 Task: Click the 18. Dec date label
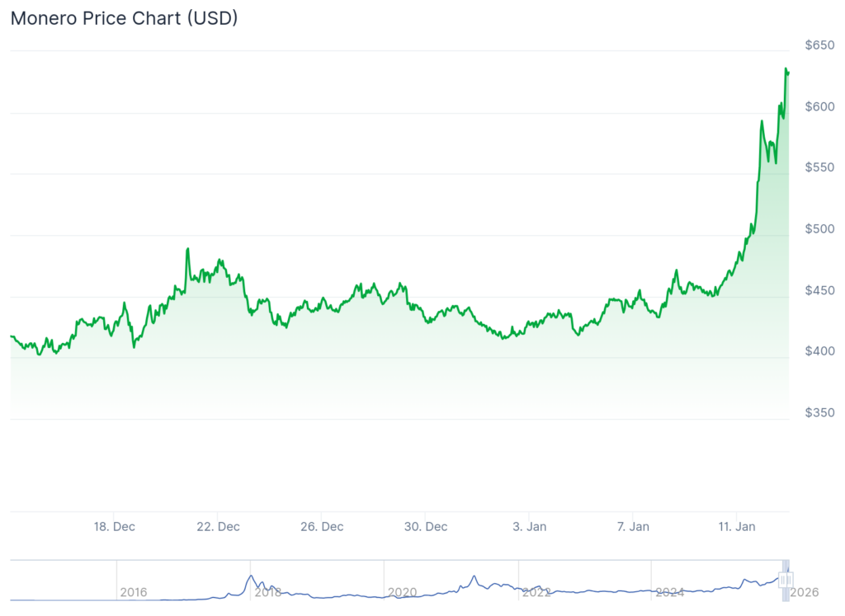[115, 526]
